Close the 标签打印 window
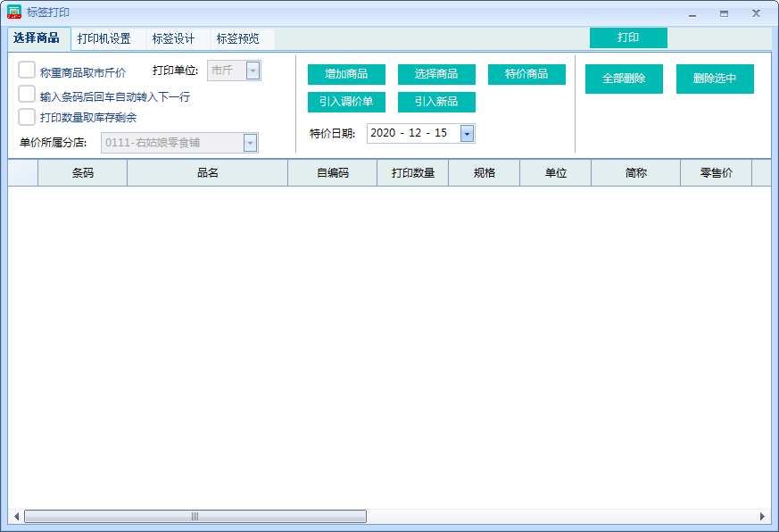Viewport: 779px width, 532px height. click(756, 14)
